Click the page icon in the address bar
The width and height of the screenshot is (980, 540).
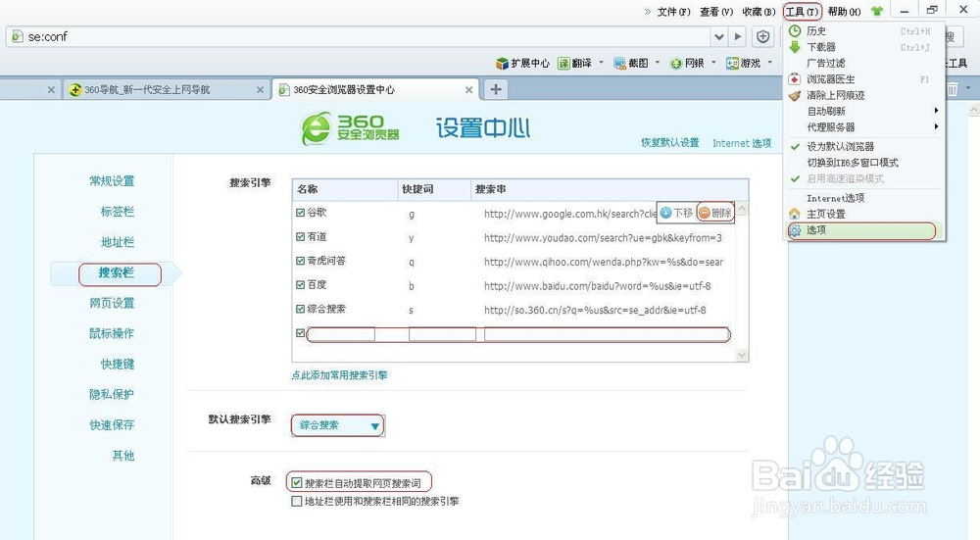coord(17,37)
